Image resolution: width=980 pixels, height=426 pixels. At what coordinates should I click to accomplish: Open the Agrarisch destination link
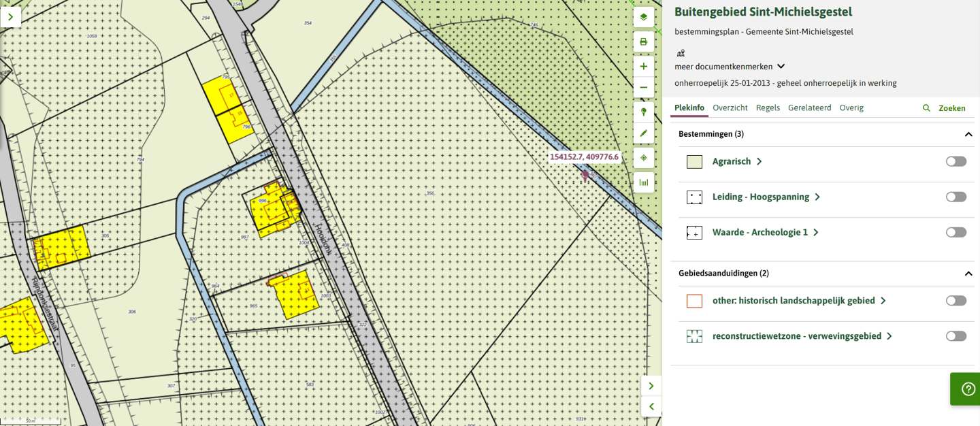732,161
